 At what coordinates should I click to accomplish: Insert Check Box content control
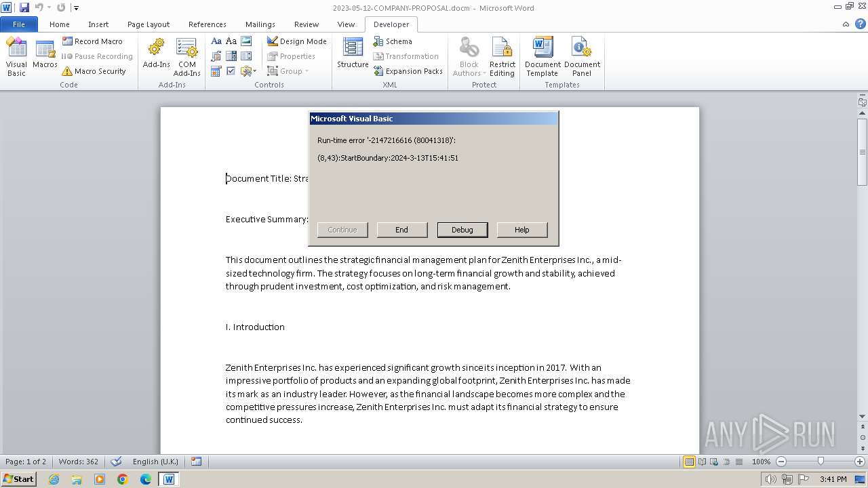pyautogui.click(x=231, y=71)
